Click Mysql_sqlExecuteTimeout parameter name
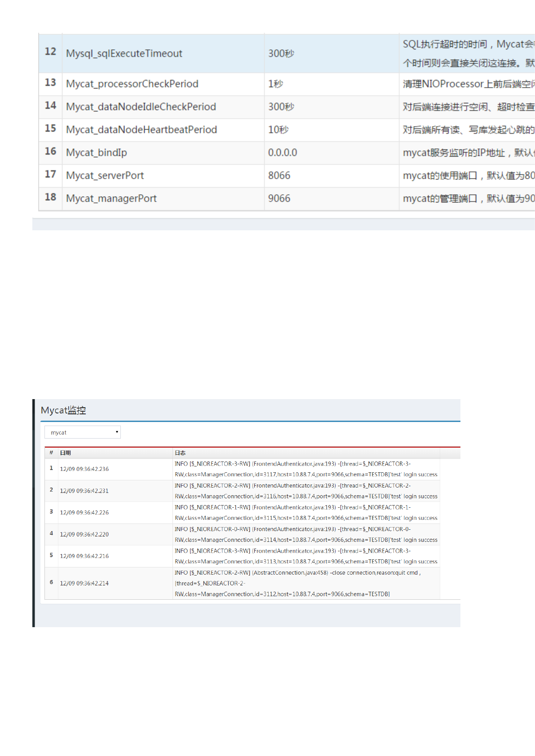 click(124, 53)
